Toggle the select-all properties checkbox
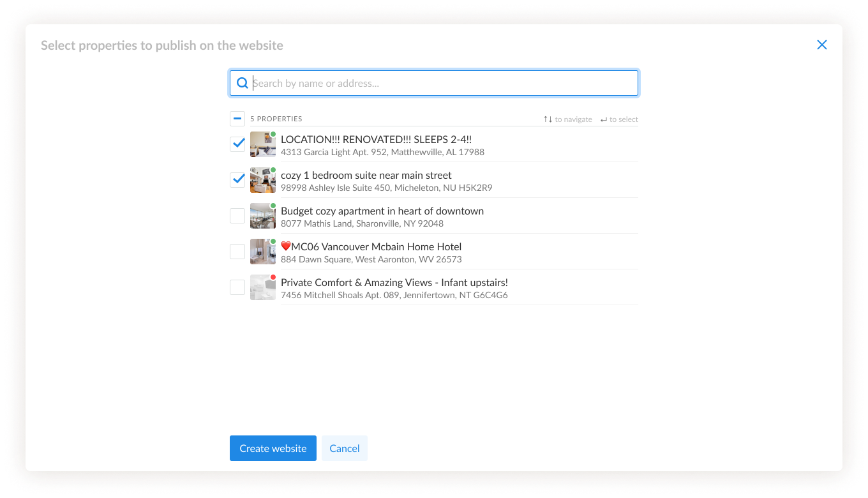Viewport: 868px width, 498px height. click(237, 119)
